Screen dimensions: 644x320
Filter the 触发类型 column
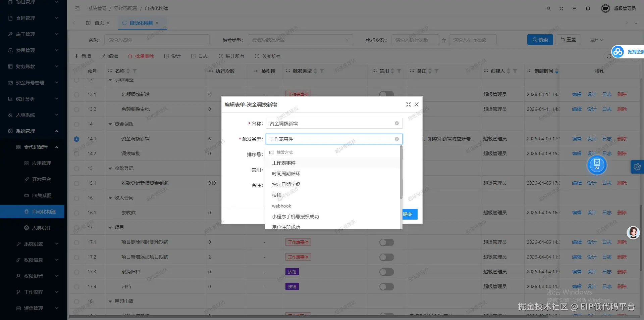point(322,71)
